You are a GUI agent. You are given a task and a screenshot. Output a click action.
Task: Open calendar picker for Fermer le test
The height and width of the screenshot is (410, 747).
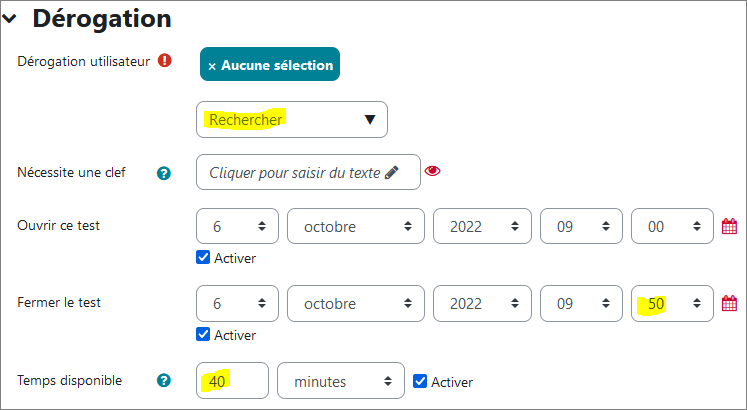(729, 303)
